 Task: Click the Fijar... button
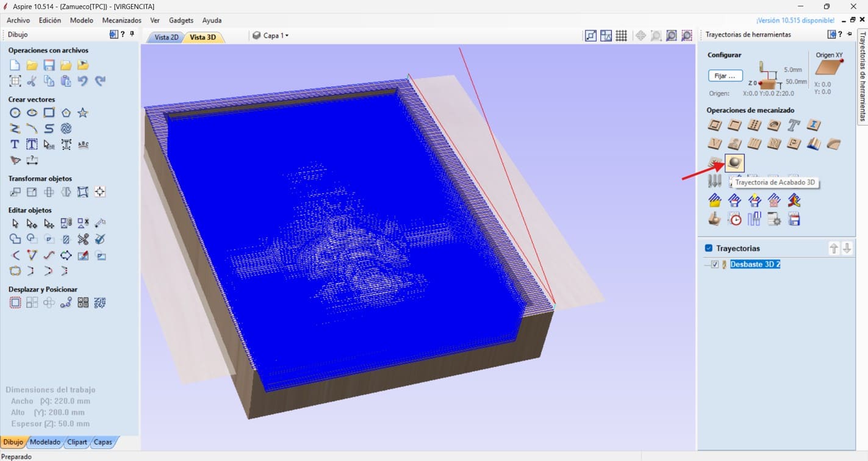pos(725,76)
